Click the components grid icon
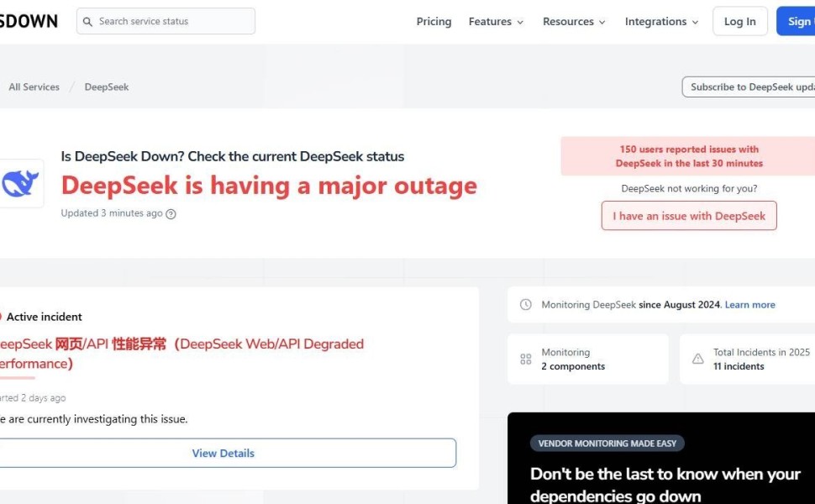Viewport: 815px width, 504px height. tap(525, 359)
